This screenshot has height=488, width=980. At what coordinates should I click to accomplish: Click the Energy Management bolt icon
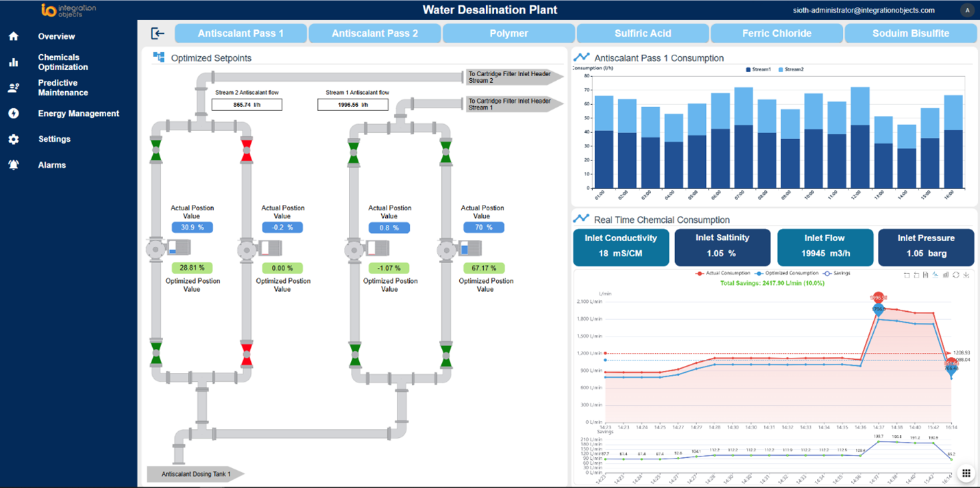point(14,114)
